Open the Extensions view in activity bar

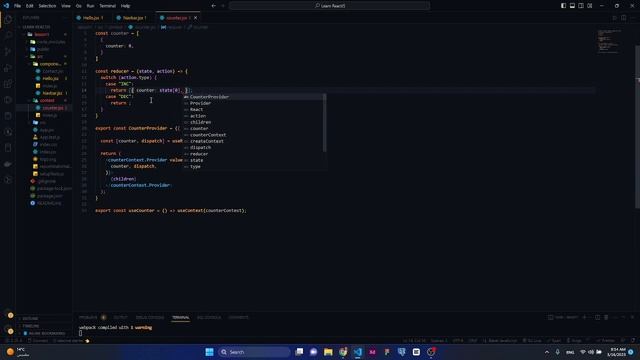8,84
